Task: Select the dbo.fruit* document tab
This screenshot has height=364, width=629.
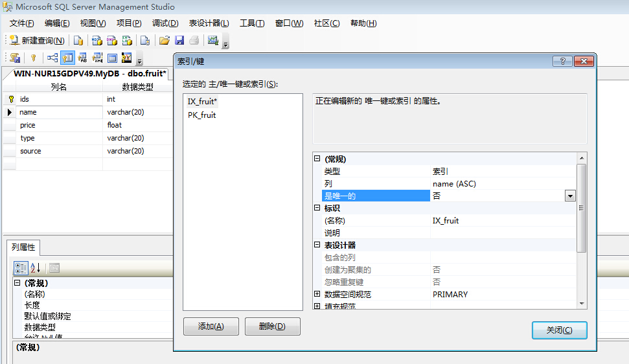Action: 90,73
